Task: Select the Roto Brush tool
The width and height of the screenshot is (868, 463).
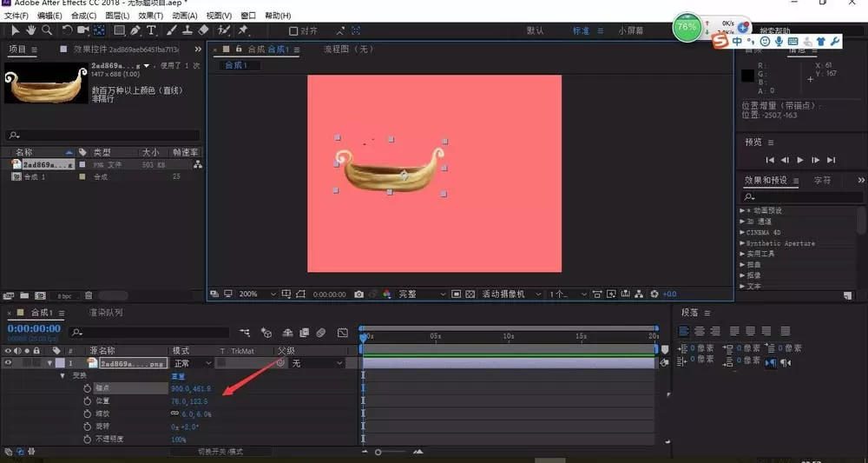Action: click(x=224, y=30)
